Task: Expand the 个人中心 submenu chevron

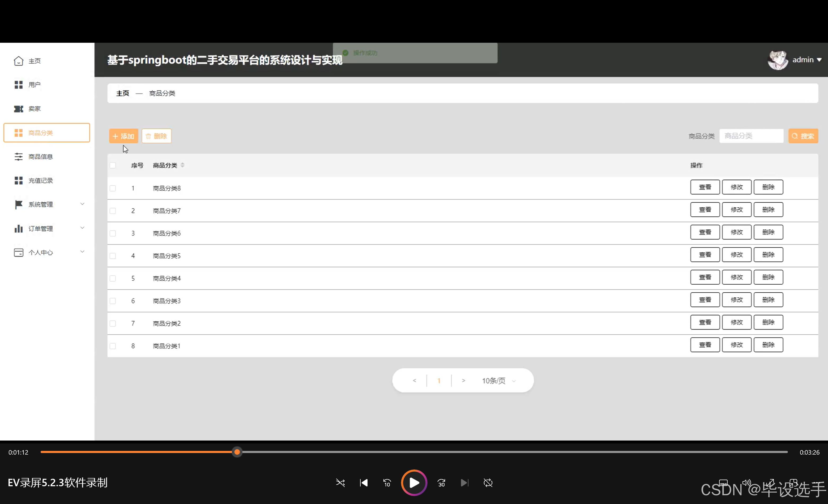Action: click(x=82, y=251)
